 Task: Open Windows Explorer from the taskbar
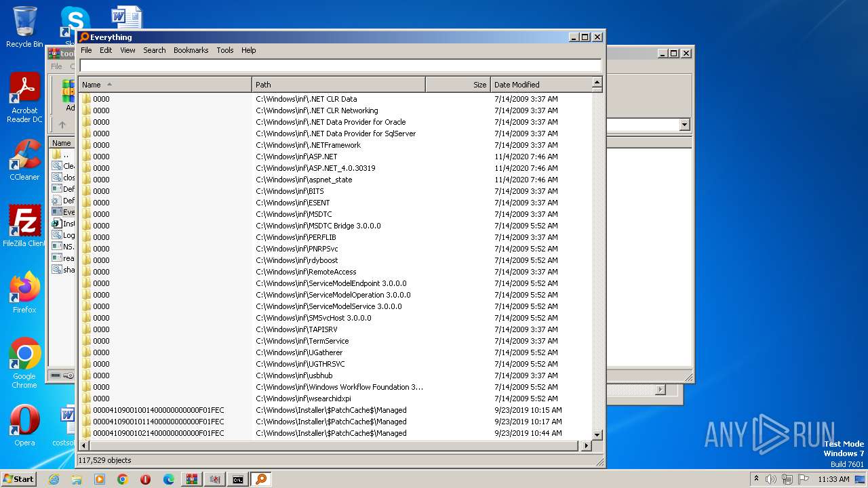(77, 479)
